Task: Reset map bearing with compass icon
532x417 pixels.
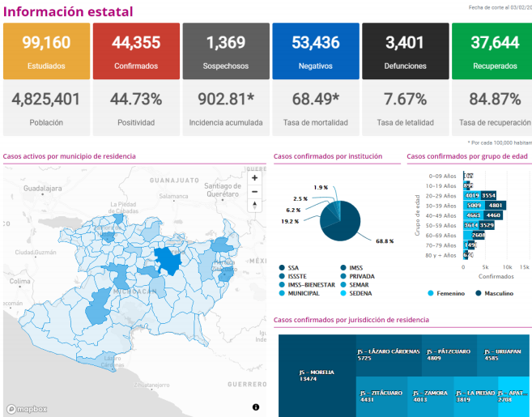Action: tap(254, 206)
